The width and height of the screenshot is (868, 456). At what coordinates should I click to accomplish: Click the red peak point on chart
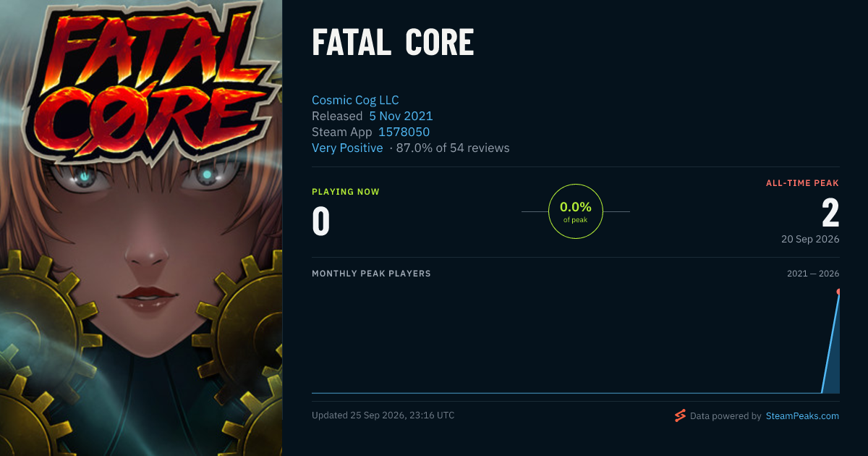pos(838,292)
